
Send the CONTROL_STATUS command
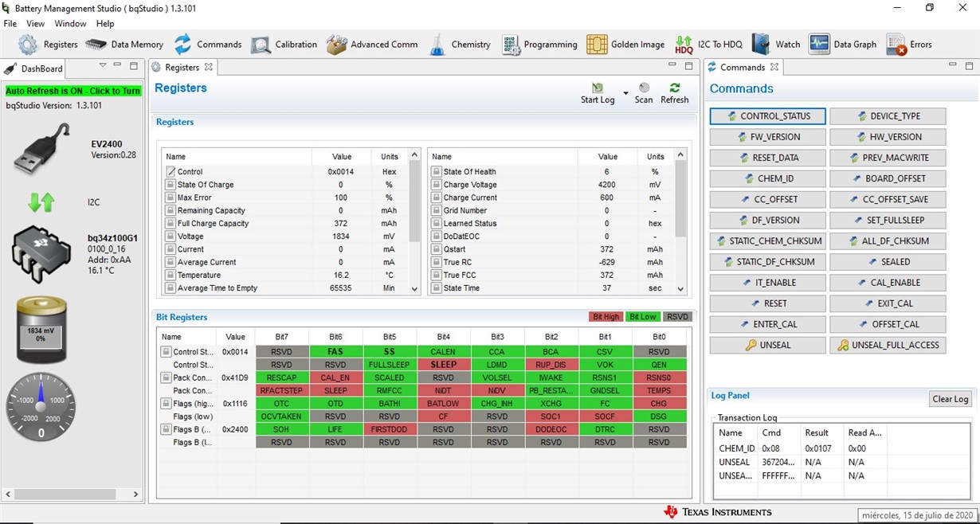768,116
